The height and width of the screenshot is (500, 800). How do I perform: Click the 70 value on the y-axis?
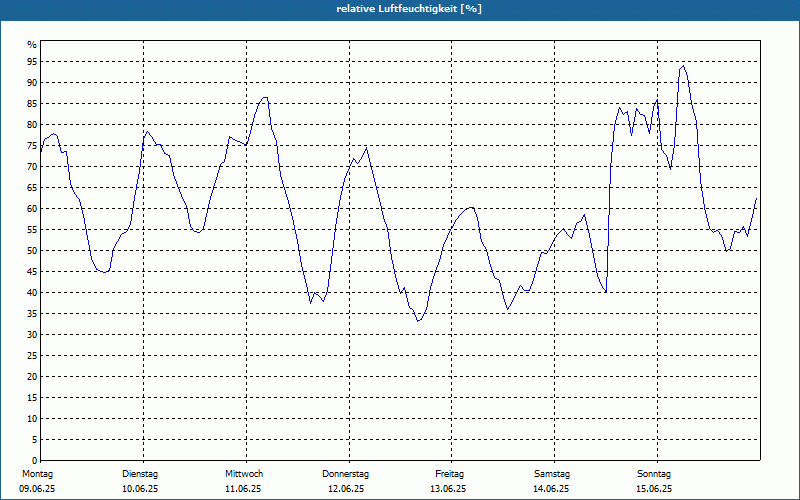pos(32,167)
